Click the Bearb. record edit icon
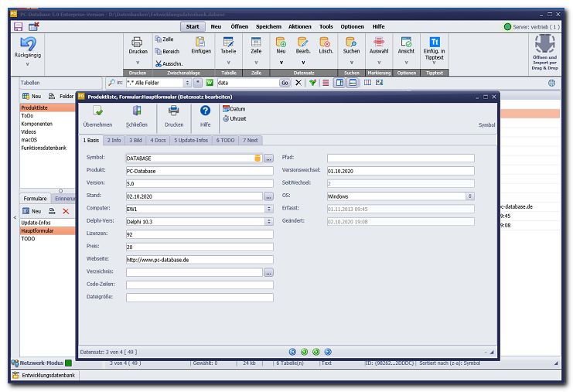 pos(302,42)
